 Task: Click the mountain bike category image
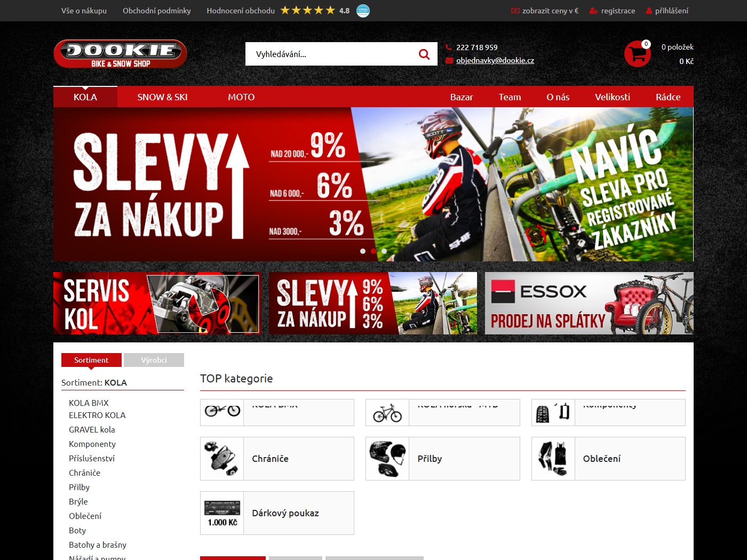[387, 412]
